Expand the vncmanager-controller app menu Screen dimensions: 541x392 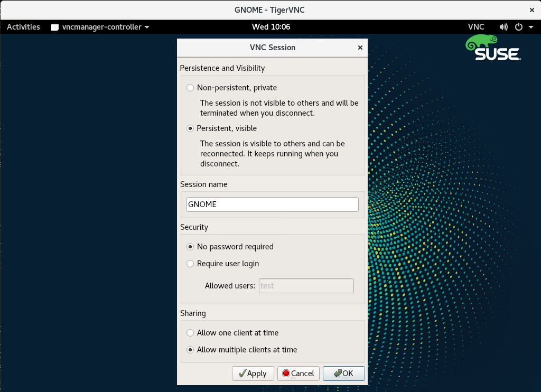pos(146,27)
